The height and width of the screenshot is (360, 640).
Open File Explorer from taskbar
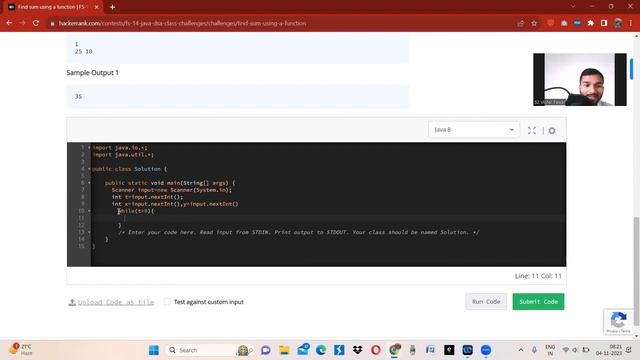point(284,350)
